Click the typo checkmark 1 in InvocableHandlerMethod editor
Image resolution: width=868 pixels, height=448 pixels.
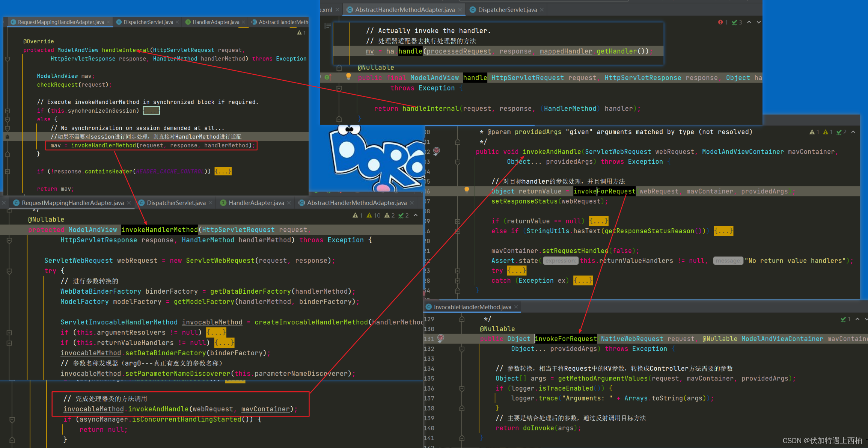click(846, 319)
